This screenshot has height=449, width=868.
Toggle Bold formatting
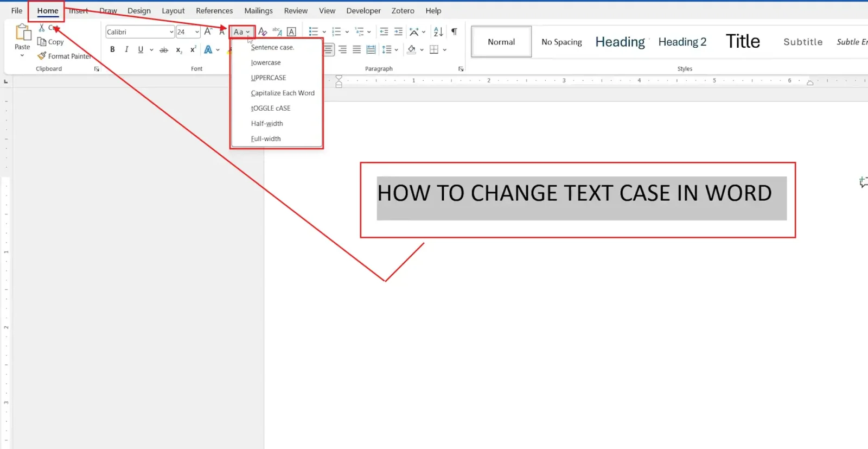pos(112,50)
